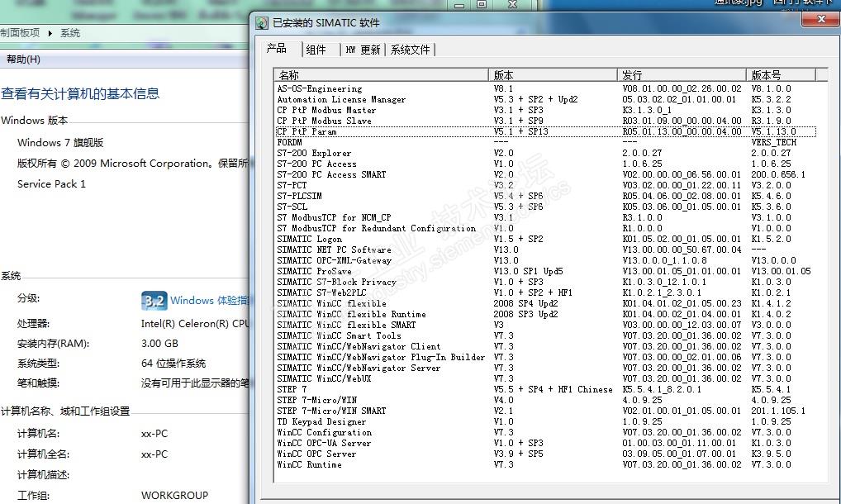Select the CP PtP Modbus Master row
The width and height of the screenshot is (841, 504).
click(545, 110)
